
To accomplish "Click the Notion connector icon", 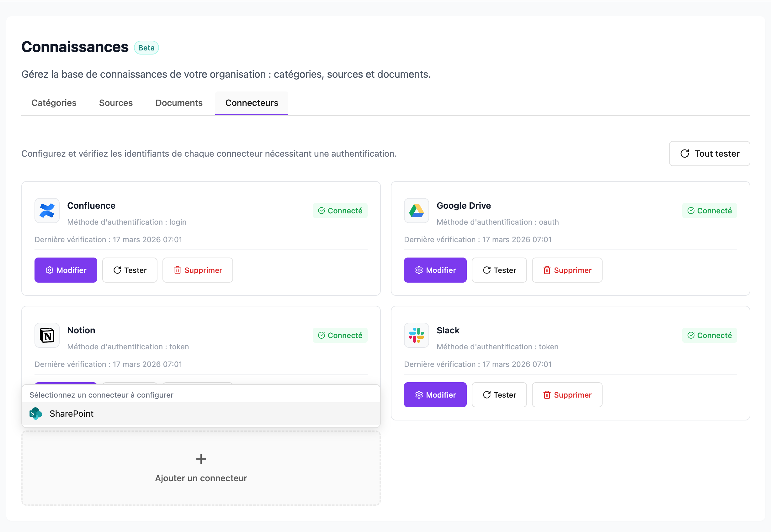I will (x=47, y=335).
